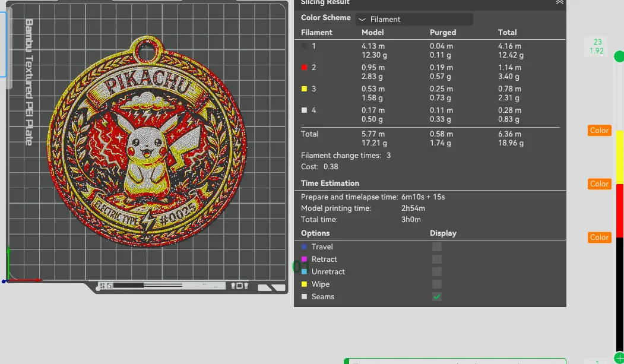This screenshot has width=624, height=364.
Task: Click the Color tag at the red segment
Action: [x=599, y=184]
